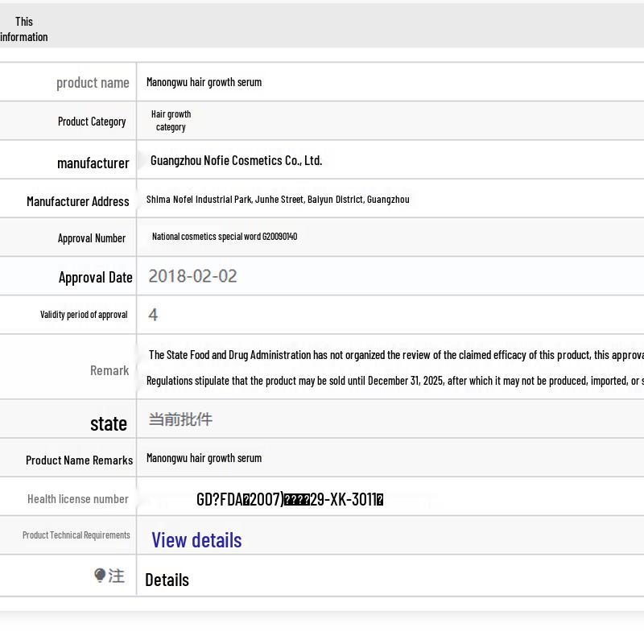This screenshot has width=644, height=644.
Task: Click the validity period value 4
Action: coord(153,315)
